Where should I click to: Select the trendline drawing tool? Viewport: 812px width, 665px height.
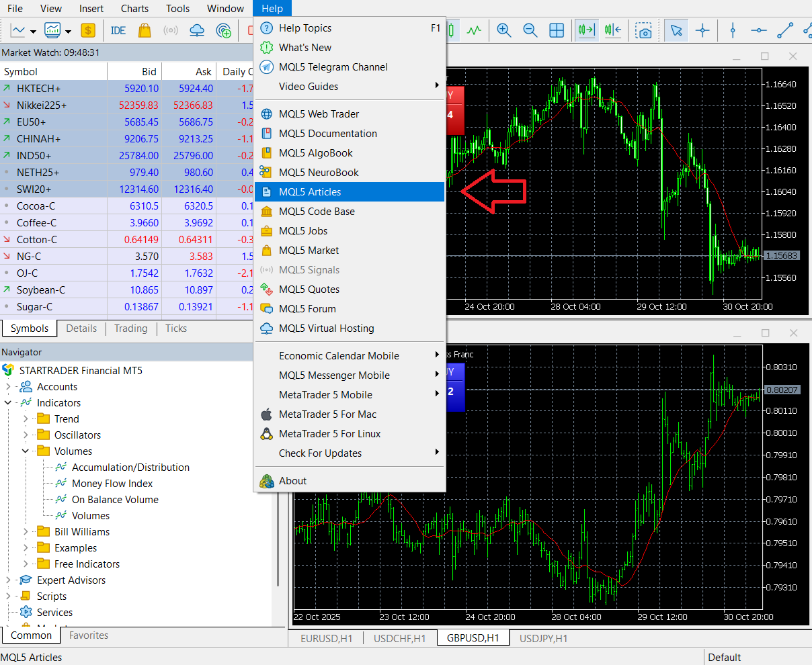tap(785, 30)
